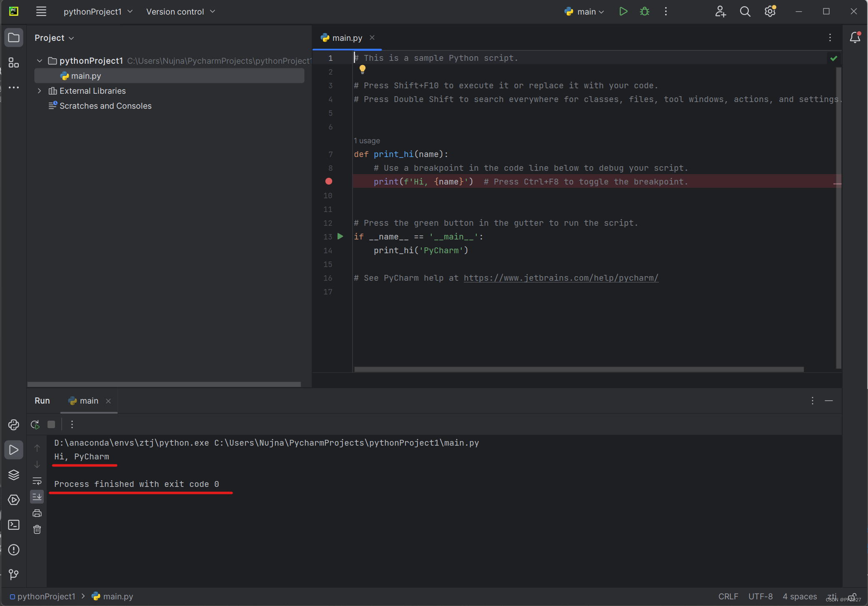Rerun main with the rerun icon
The height and width of the screenshot is (606, 868).
click(35, 424)
